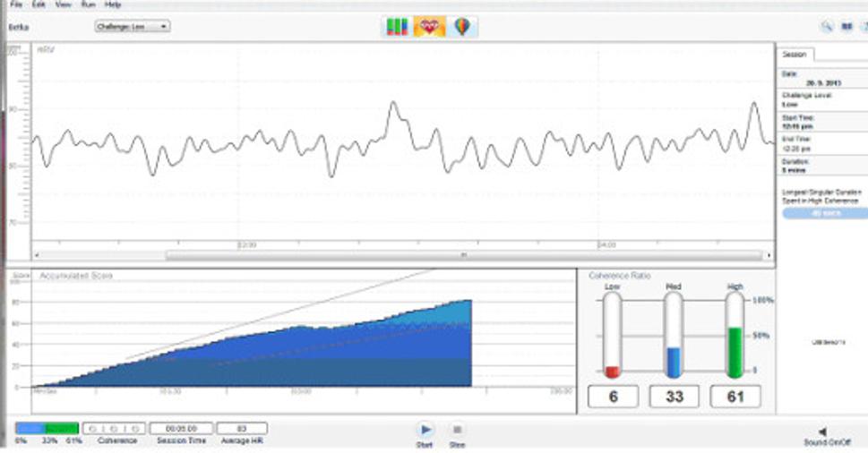Viewport: 868px width, 453px height.
Task: Open the File menu
Action: pyautogui.click(x=16, y=4)
